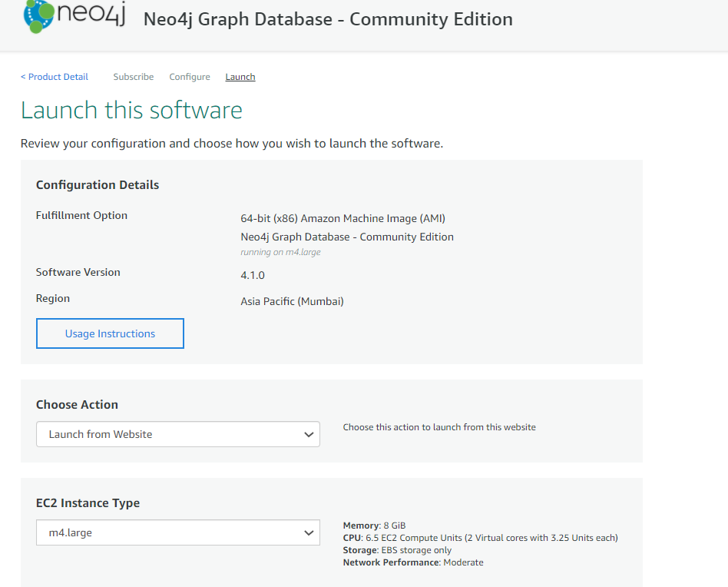
Task: Click the Configuration Details section title
Action: pos(97,184)
